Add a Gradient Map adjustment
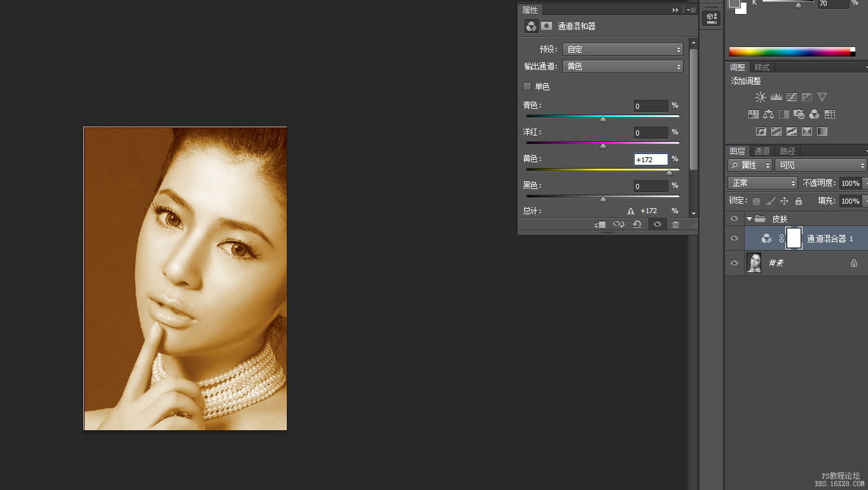Viewport: 868px width, 490px height. 822,132
